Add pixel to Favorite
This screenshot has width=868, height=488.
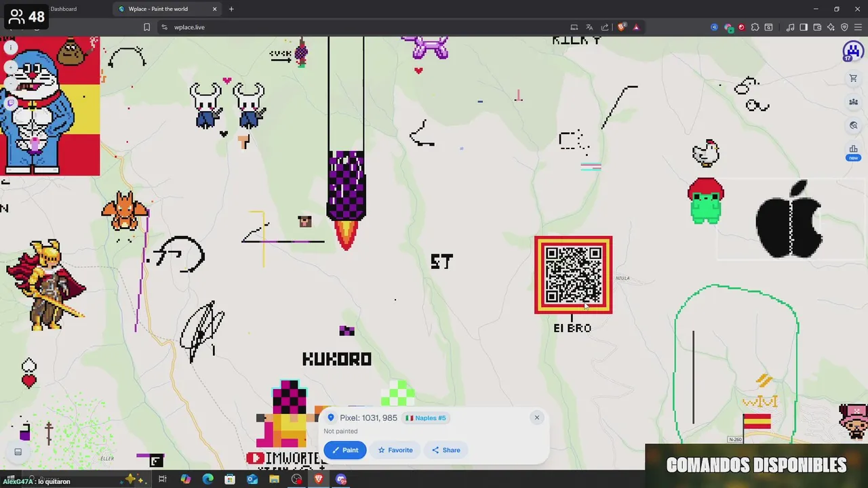(x=395, y=450)
